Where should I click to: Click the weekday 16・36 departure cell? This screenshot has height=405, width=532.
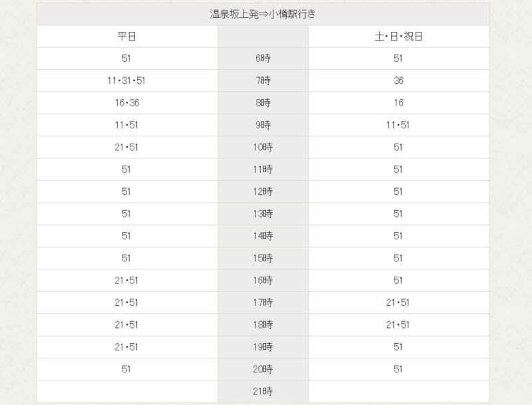(x=126, y=103)
